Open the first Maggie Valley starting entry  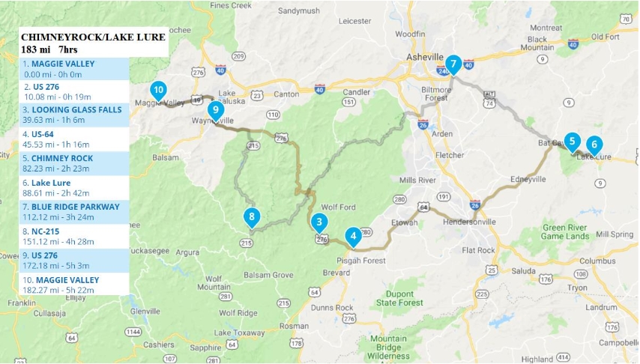pos(74,69)
